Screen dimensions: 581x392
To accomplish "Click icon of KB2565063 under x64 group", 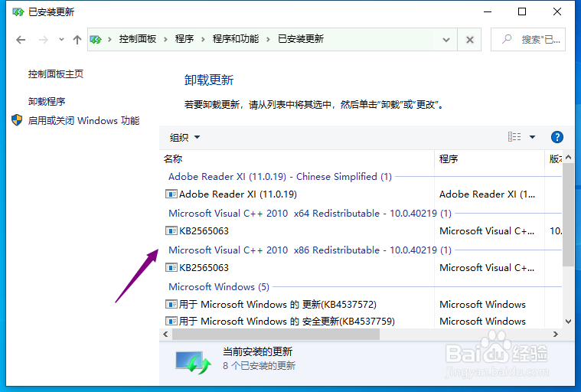I will coord(171,230).
